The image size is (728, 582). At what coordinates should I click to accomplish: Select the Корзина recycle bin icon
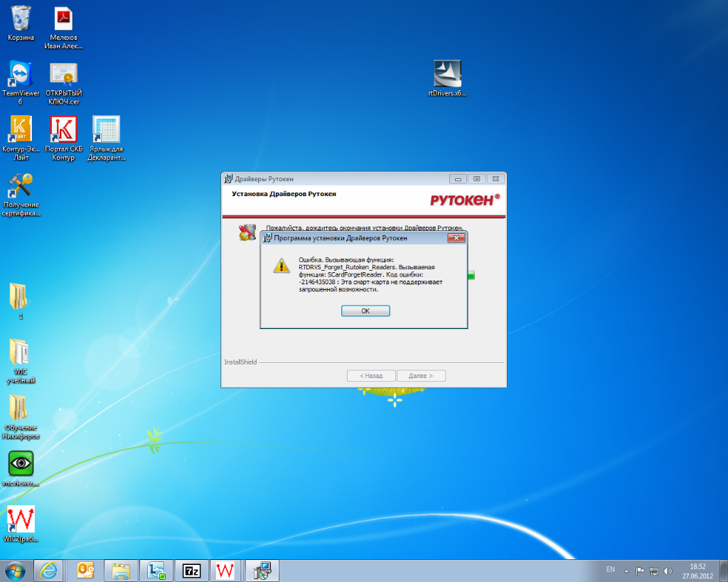coord(21,18)
